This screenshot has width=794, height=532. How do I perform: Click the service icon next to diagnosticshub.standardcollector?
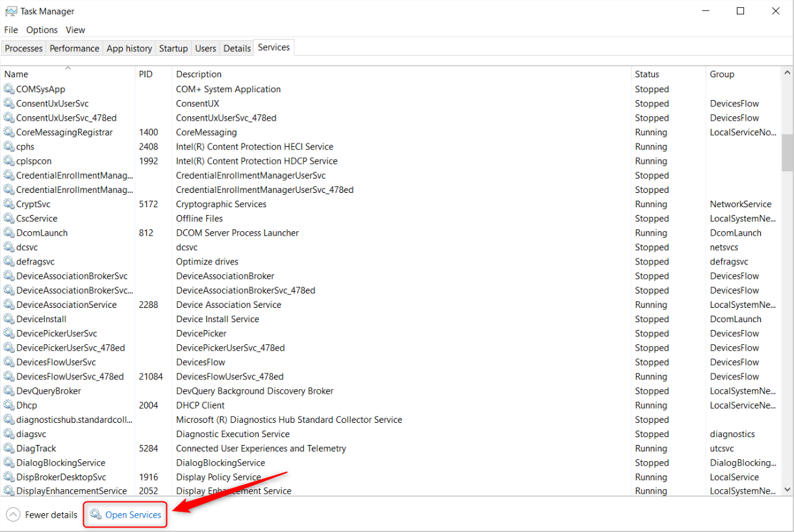pyautogui.click(x=9, y=420)
